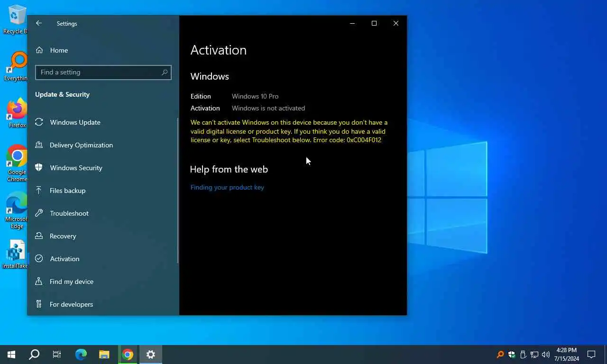Screen dimensions: 607x364
Task: Select Activation in the sidebar
Action: click(103, 259)
